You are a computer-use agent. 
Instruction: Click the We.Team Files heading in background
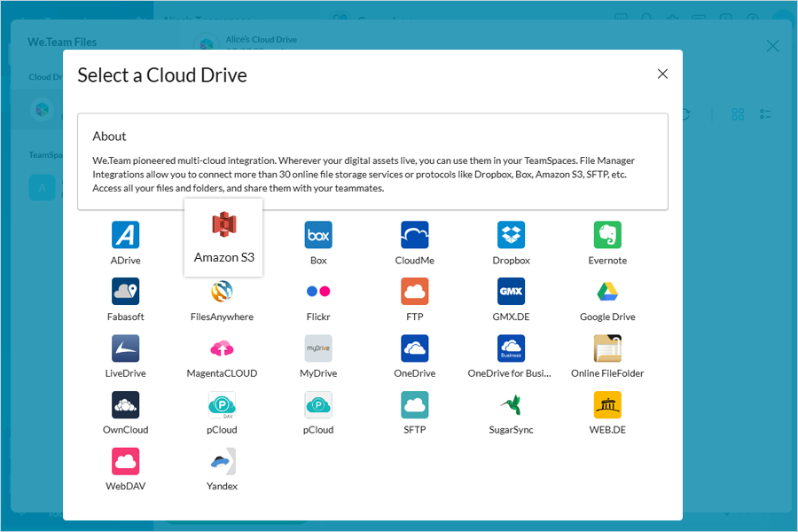pos(62,43)
